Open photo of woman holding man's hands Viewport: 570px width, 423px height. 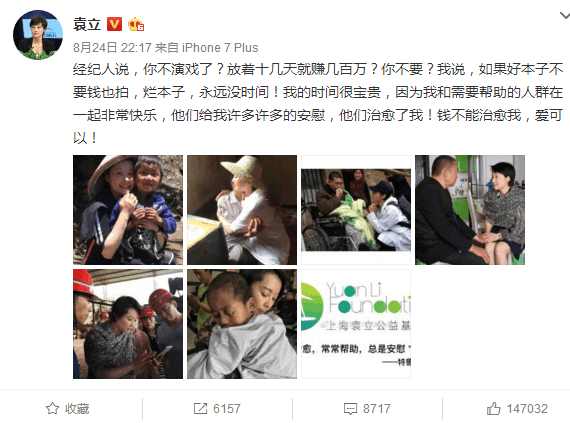pos(470,210)
